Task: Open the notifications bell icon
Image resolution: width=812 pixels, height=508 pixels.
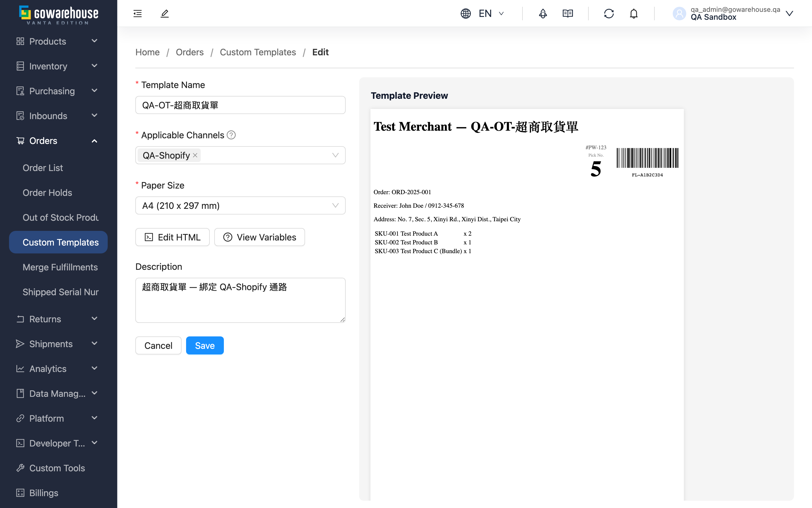Action: [634, 14]
